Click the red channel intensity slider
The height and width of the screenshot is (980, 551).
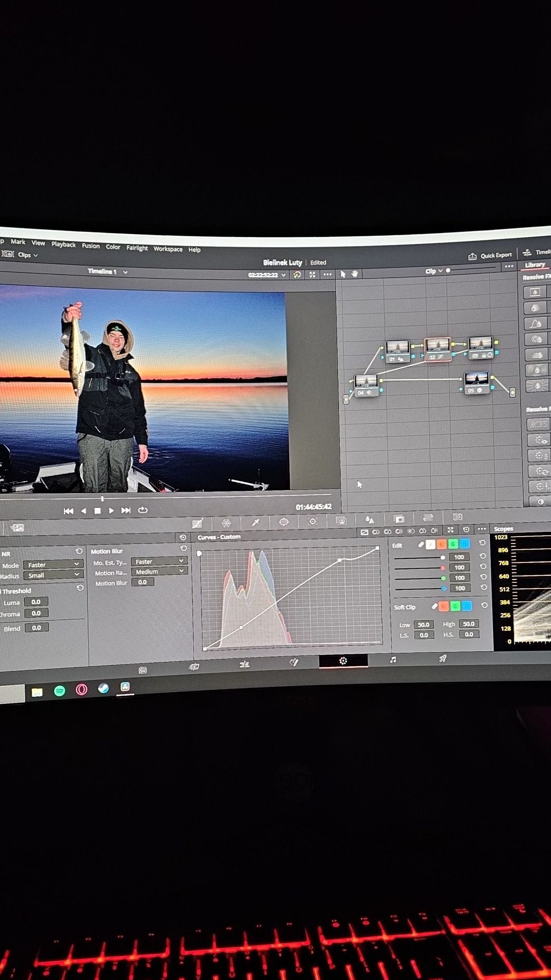[418, 568]
